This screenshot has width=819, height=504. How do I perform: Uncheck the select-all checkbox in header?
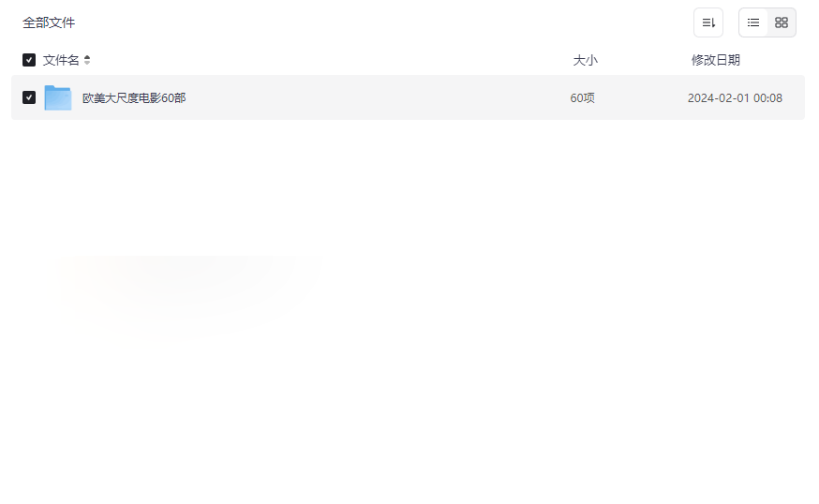[x=29, y=60]
